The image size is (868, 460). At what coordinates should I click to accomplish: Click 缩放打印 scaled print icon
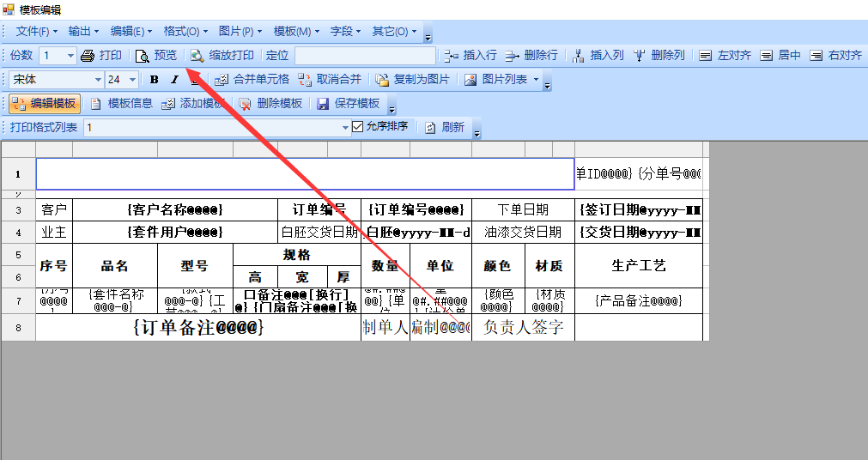(x=197, y=56)
